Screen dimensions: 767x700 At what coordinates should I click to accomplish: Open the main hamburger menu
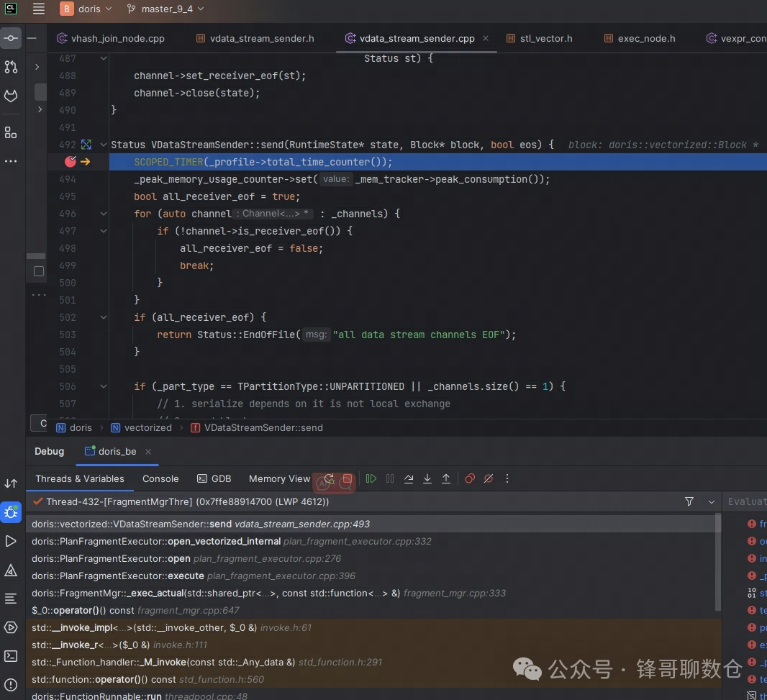tap(39, 9)
